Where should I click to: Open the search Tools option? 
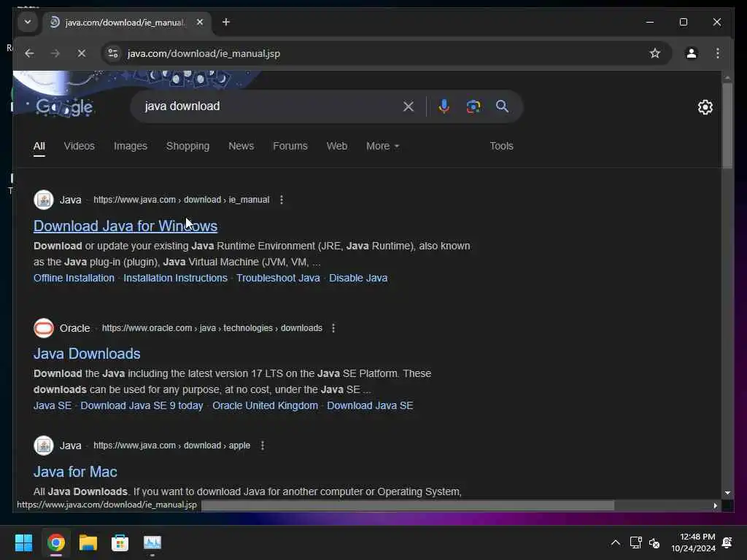tap(501, 146)
